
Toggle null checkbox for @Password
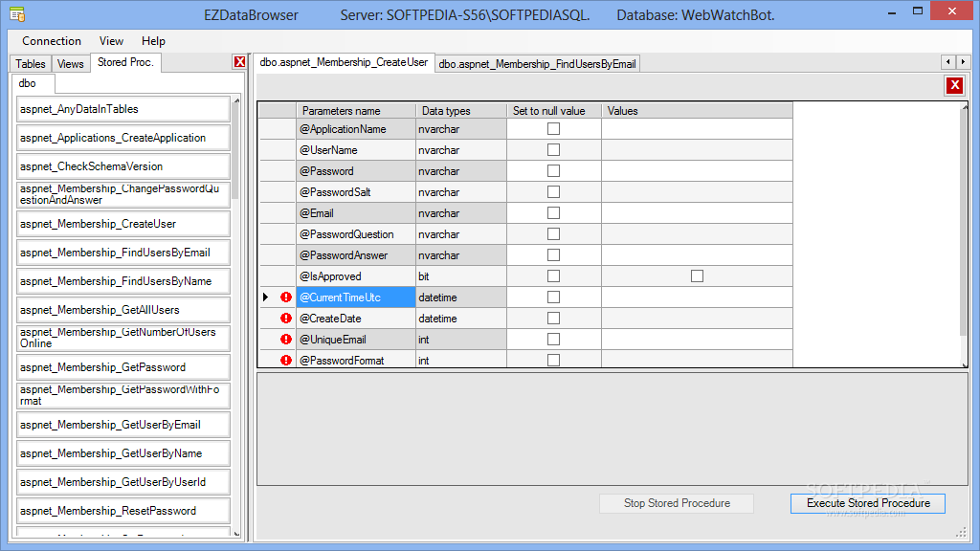(x=554, y=170)
